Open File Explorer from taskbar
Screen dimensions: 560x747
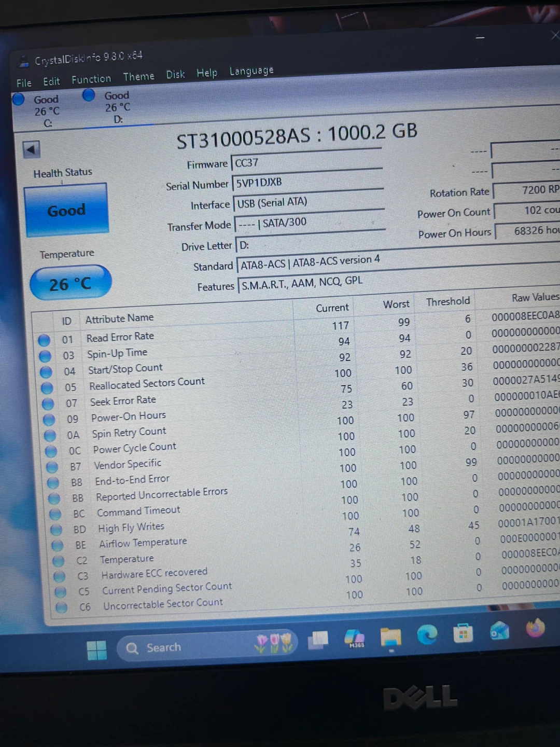click(x=390, y=637)
